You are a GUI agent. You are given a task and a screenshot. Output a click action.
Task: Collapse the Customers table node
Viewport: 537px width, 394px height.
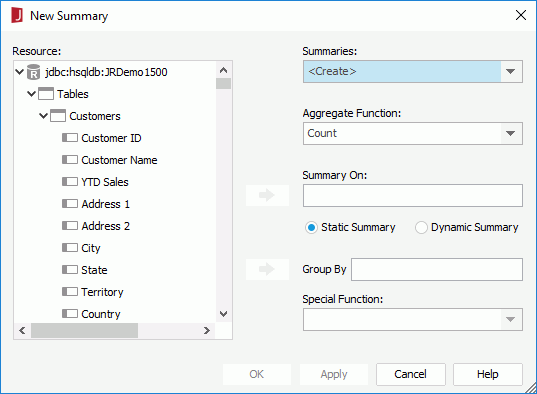point(43,116)
